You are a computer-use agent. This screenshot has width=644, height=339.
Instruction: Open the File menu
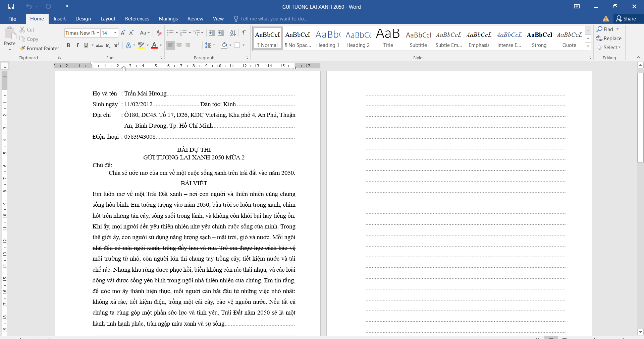(12, 19)
